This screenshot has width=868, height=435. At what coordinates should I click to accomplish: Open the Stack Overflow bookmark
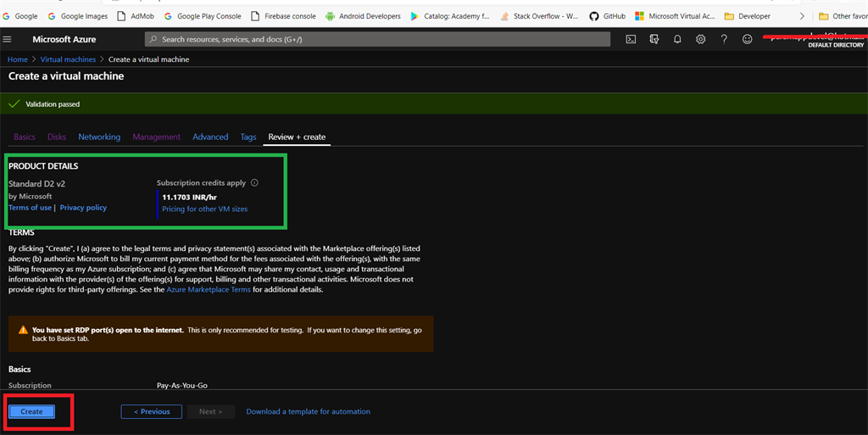pyautogui.click(x=539, y=16)
